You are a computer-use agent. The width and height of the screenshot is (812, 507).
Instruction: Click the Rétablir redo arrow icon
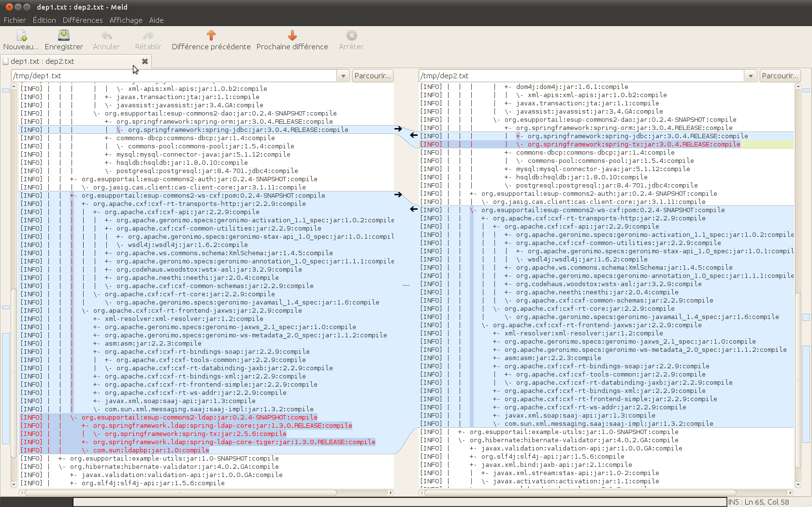pyautogui.click(x=148, y=36)
